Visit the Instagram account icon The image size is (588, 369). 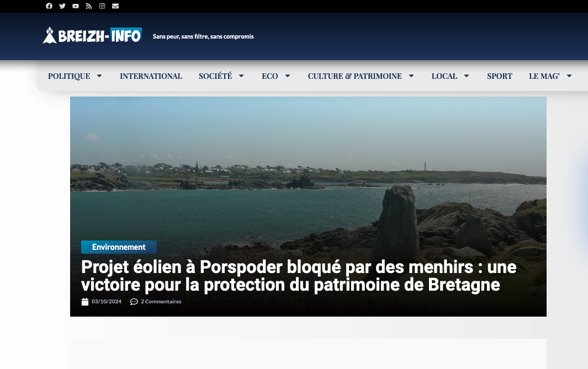(102, 6)
